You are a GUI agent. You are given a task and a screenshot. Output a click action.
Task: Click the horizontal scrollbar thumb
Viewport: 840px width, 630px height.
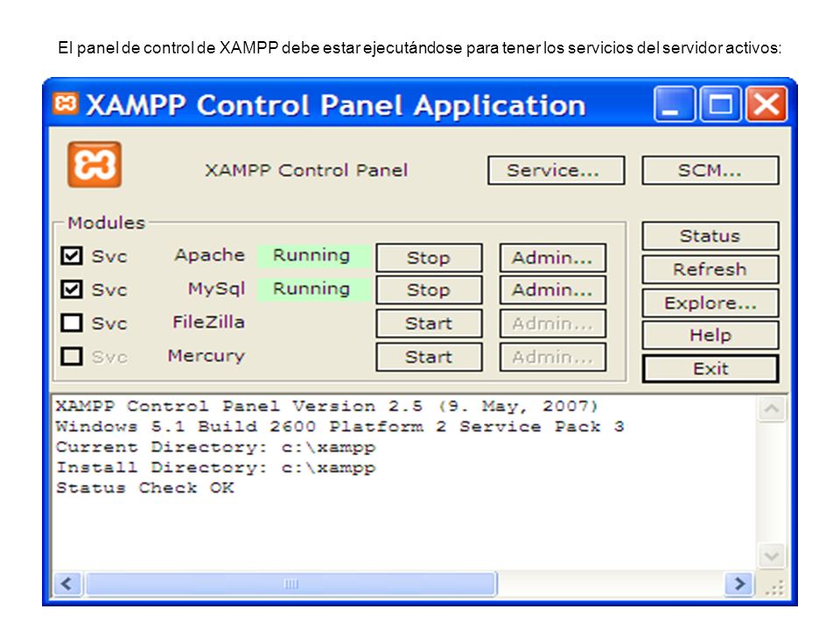(291, 584)
